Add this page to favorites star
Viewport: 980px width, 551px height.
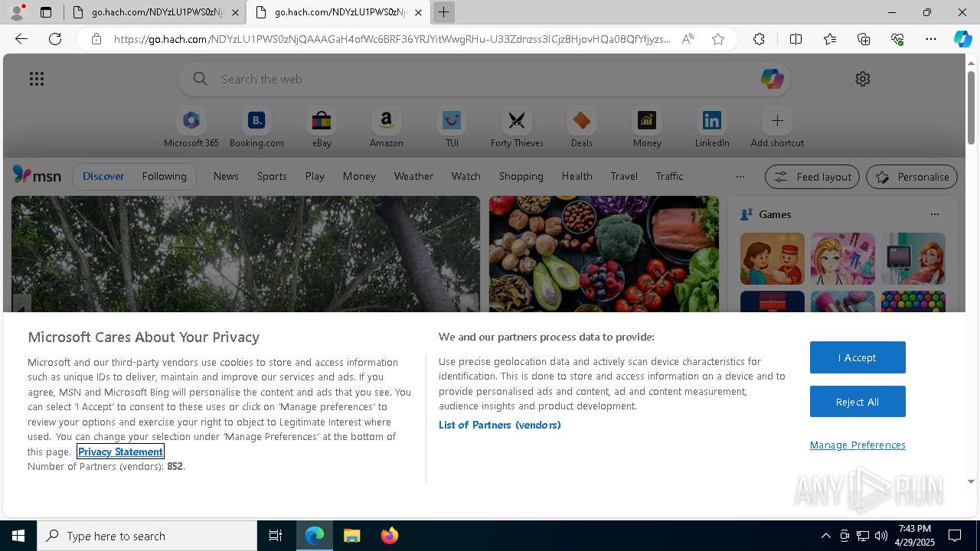coord(718,39)
